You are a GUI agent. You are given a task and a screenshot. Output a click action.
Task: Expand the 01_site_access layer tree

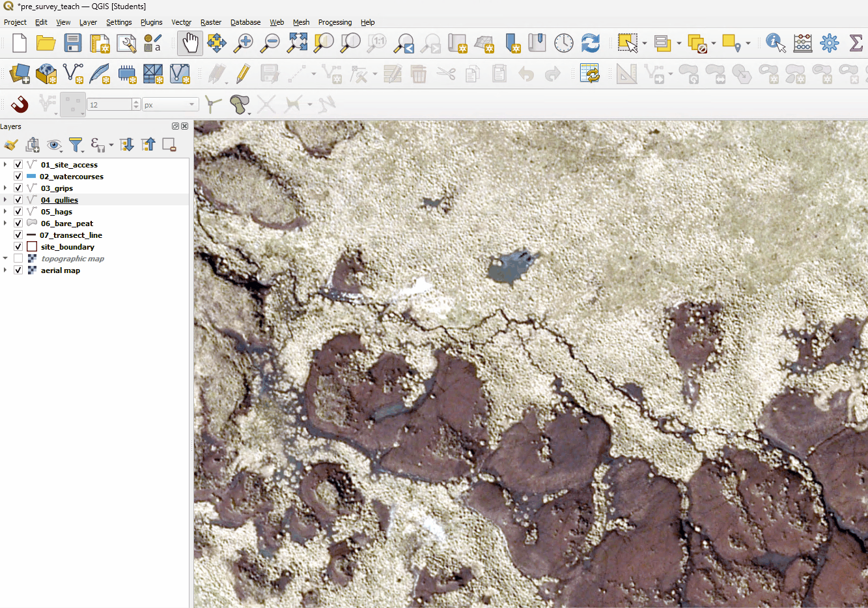[5, 165]
